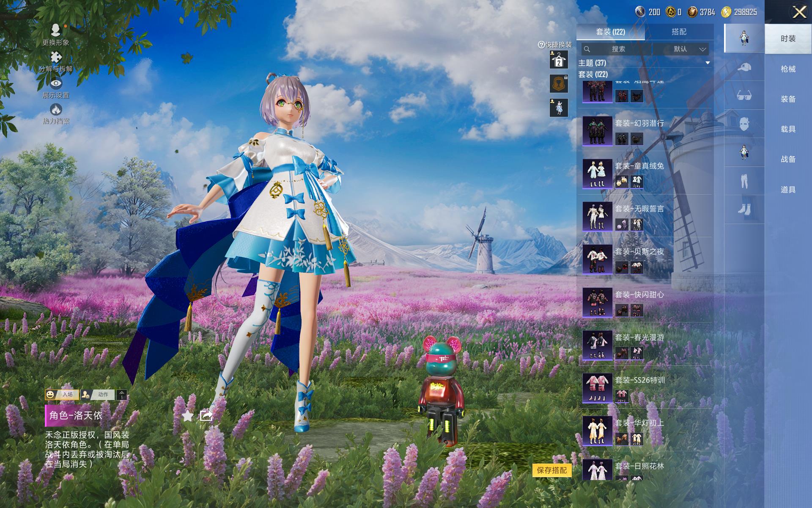The height and width of the screenshot is (508, 812).
Task: Select the shoes and socks category icon
Action: click(x=744, y=209)
